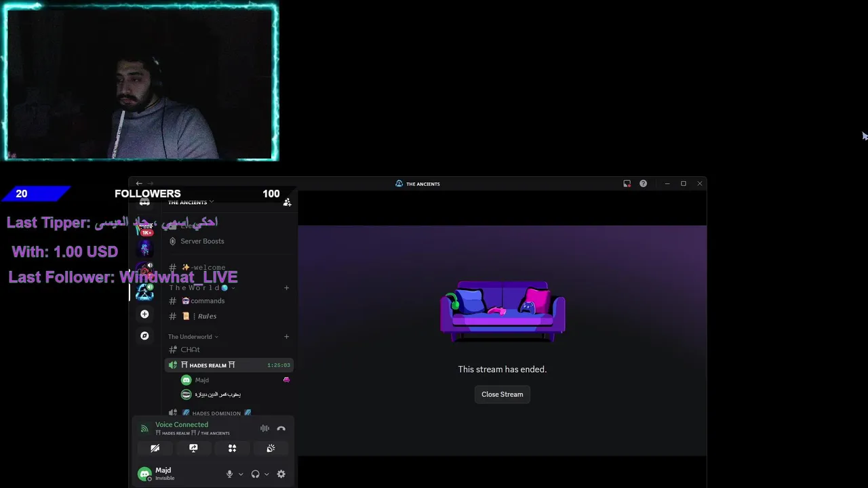Deafen with the headphones icon
Screen dimensions: 868x488
click(255, 474)
